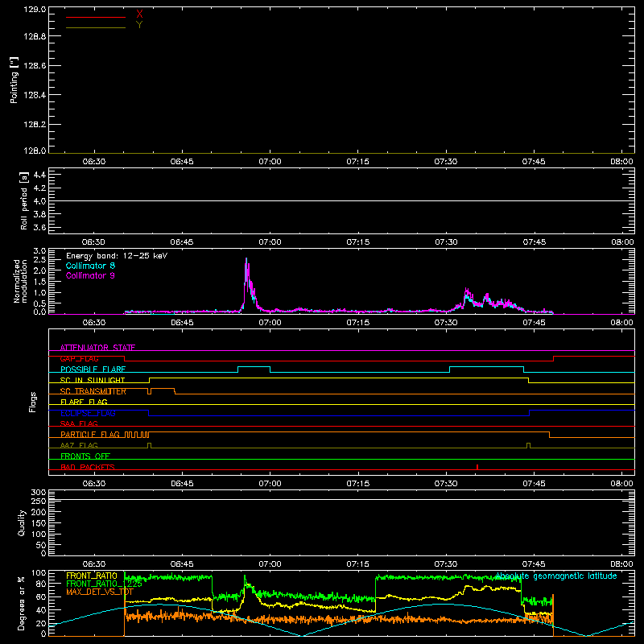Click the white roll period line

[x=341, y=200]
